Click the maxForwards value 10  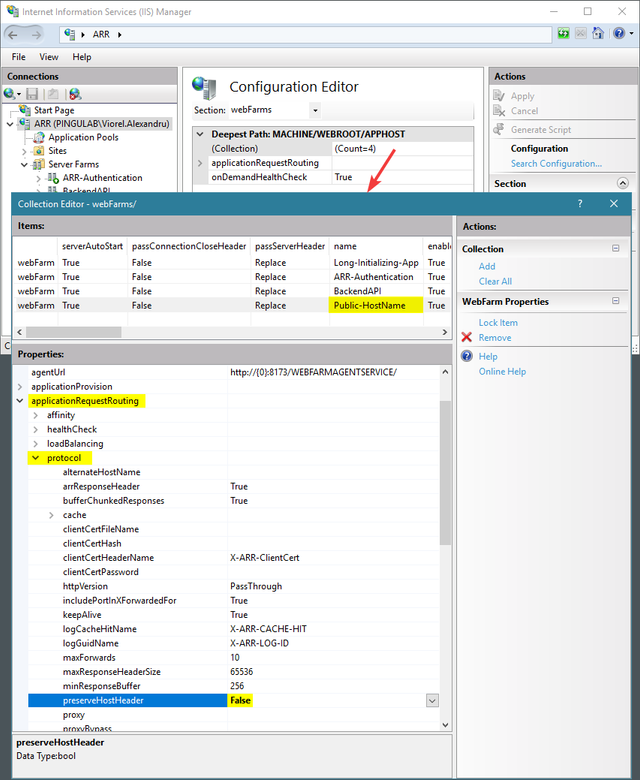click(235, 657)
